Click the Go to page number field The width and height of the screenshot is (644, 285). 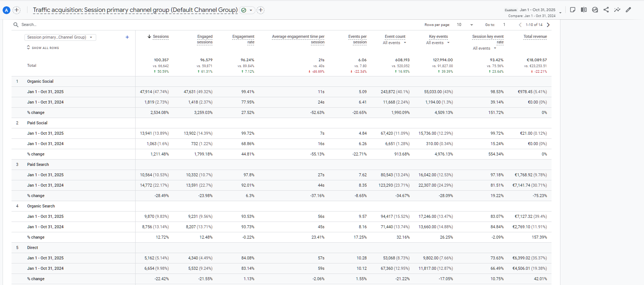(504, 25)
